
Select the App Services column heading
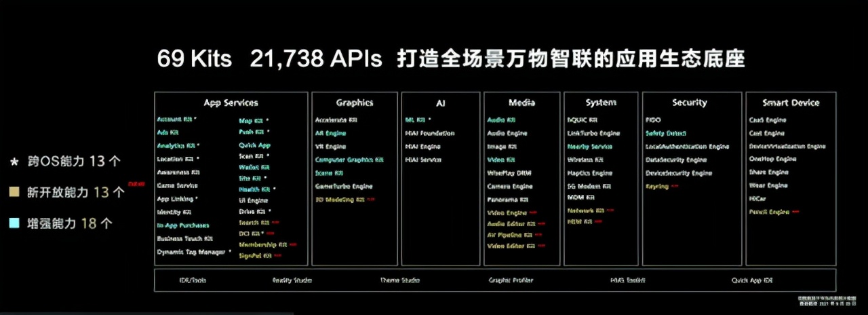pyautogui.click(x=231, y=103)
